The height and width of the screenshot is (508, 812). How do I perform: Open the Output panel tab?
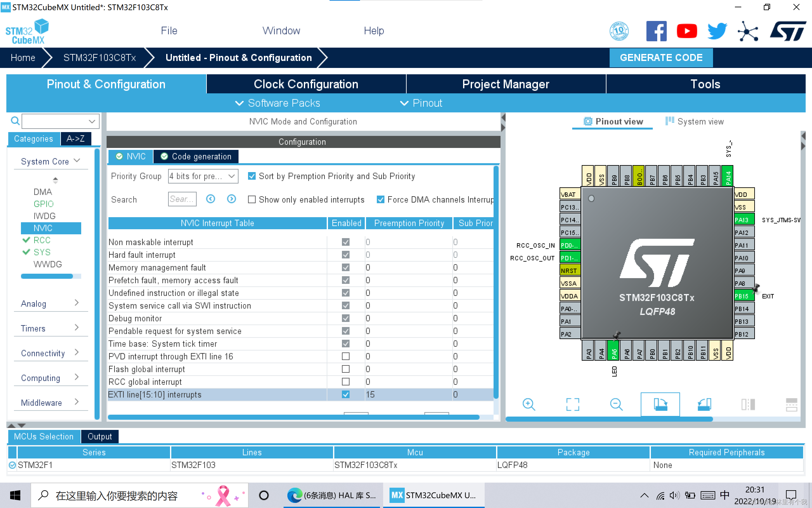pyautogui.click(x=100, y=436)
